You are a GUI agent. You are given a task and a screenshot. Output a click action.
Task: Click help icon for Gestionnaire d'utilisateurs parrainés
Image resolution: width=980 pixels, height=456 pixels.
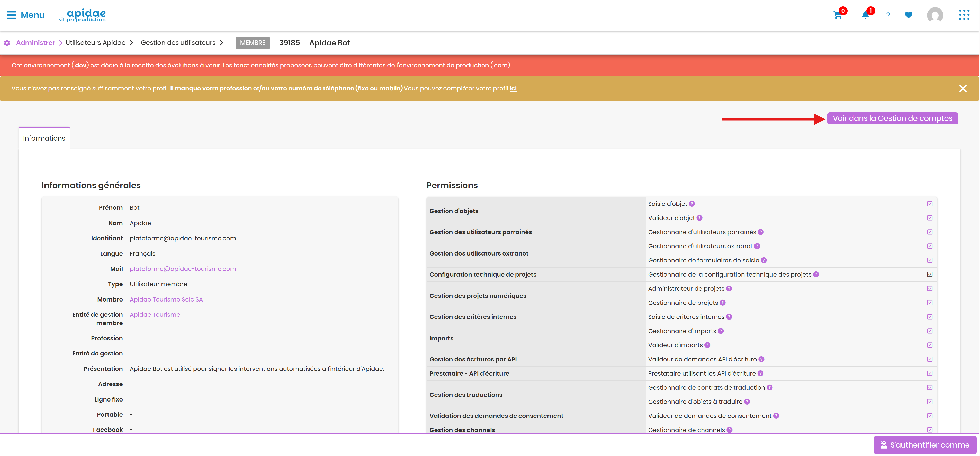click(x=761, y=232)
